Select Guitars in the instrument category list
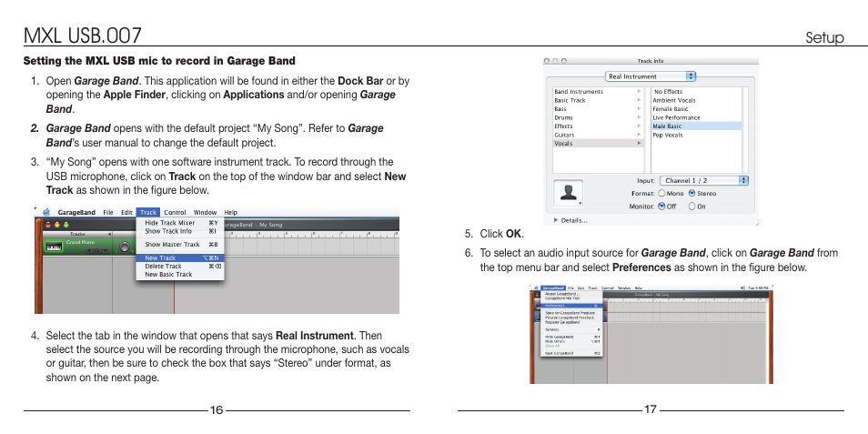This screenshot has height=434, width=868. point(565,135)
